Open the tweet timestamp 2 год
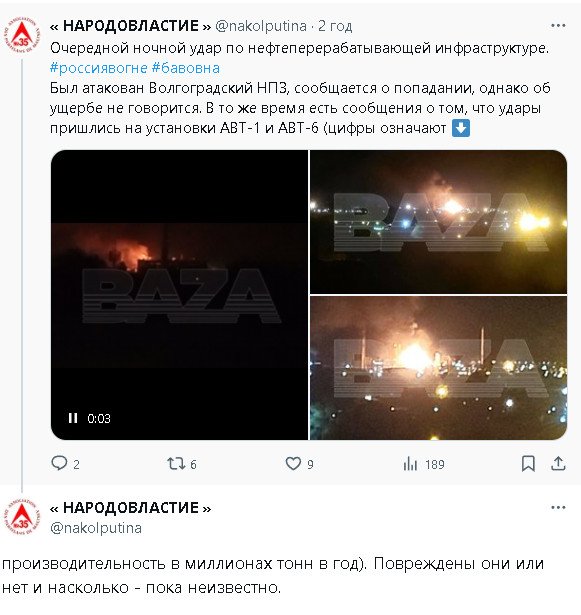 [335, 26]
